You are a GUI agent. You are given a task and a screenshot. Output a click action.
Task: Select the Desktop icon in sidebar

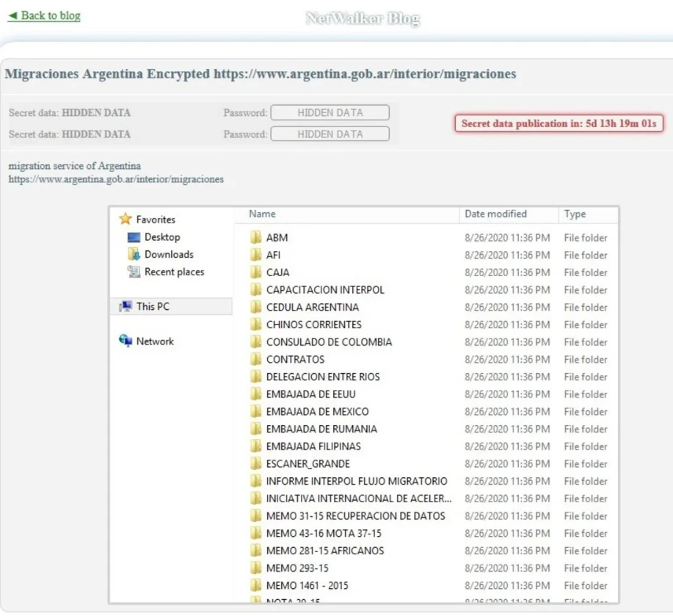tap(134, 237)
